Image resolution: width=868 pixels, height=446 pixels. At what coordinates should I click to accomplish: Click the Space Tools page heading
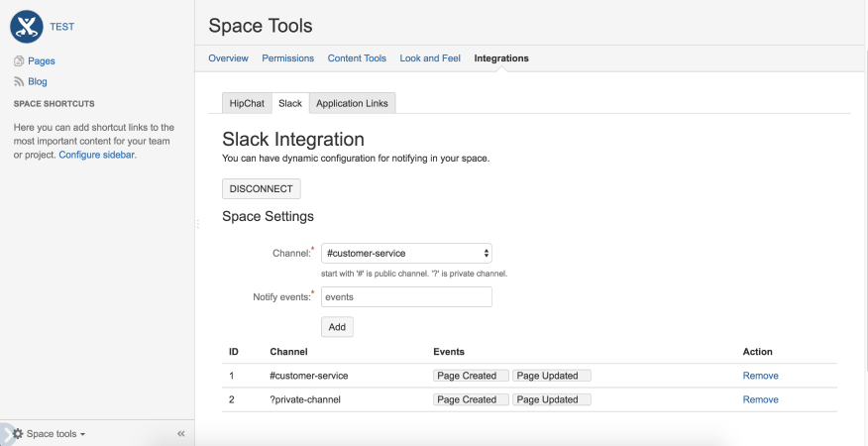pos(261,26)
